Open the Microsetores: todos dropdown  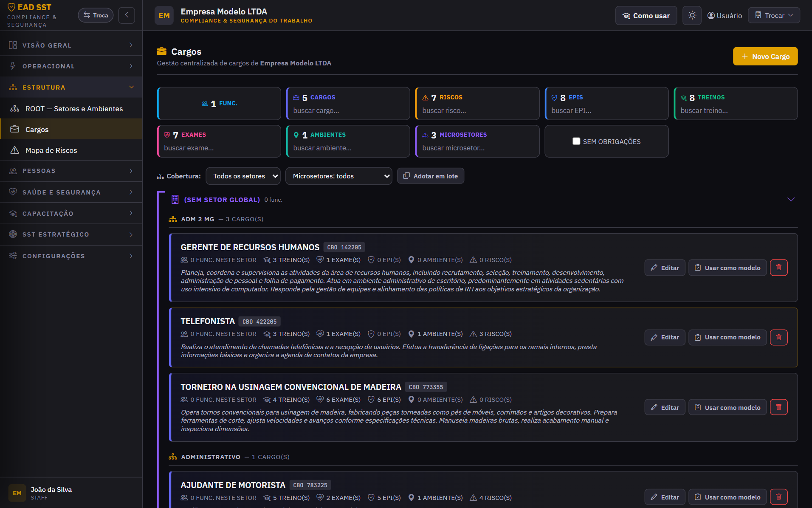pyautogui.click(x=339, y=176)
